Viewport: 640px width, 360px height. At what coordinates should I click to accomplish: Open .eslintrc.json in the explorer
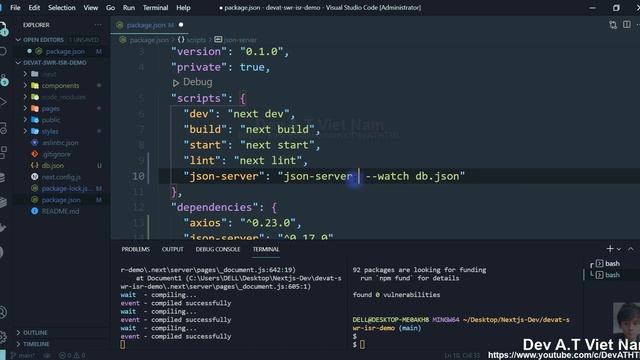(x=60, y=143)
